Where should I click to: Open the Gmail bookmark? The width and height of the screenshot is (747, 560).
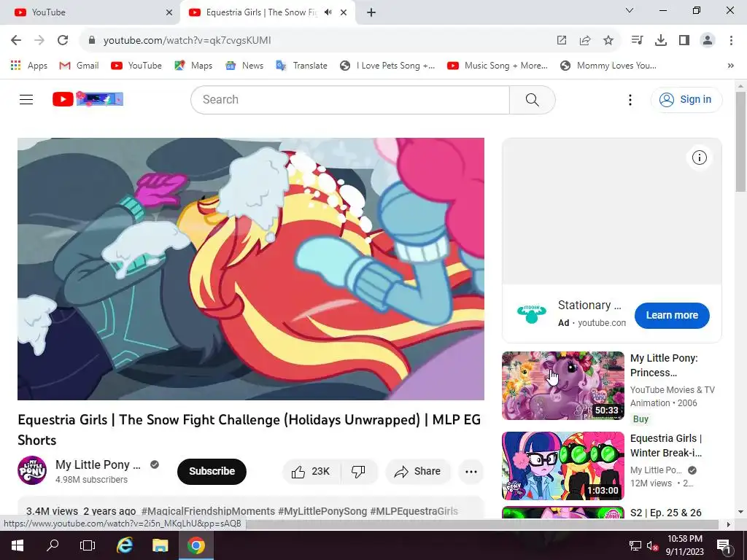coord(79,66)
